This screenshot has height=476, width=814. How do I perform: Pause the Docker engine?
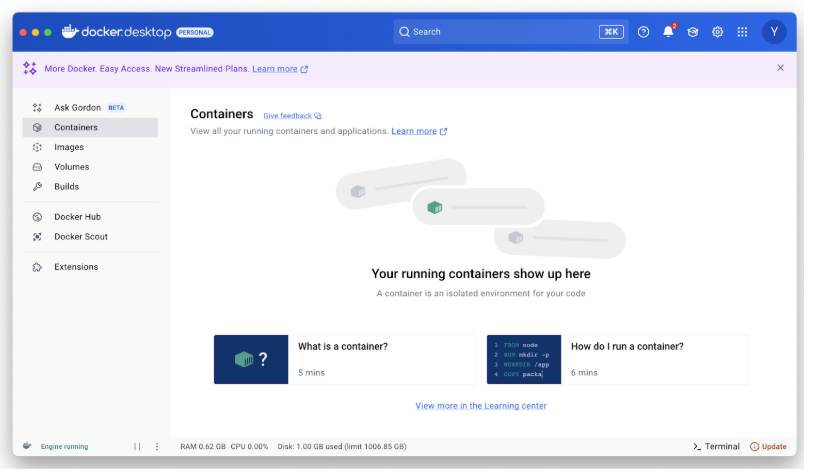(x=137, y=447)
